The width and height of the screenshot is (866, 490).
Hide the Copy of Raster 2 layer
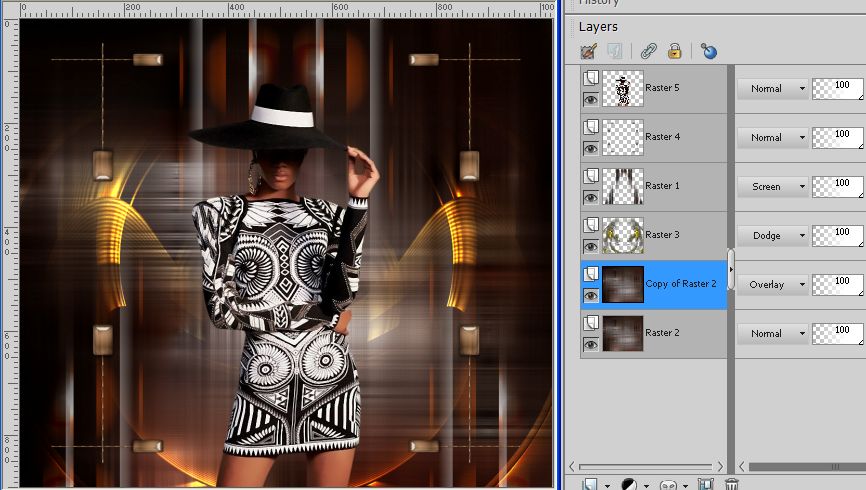[591, 295]
